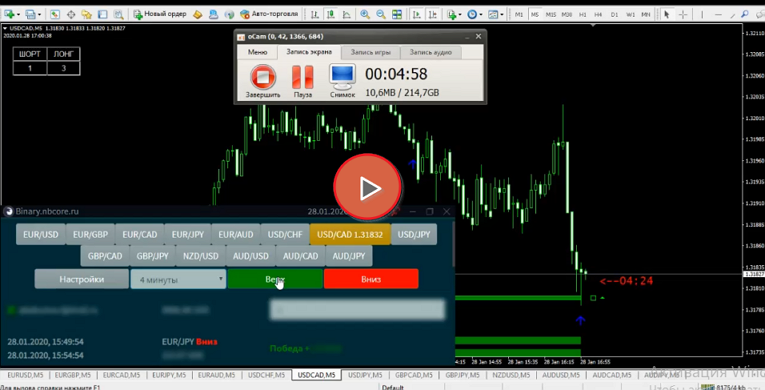Click the zoom in magnifier toolbar icon
Image resolution: width=765 pixels, height=390 pixels.
364,14
